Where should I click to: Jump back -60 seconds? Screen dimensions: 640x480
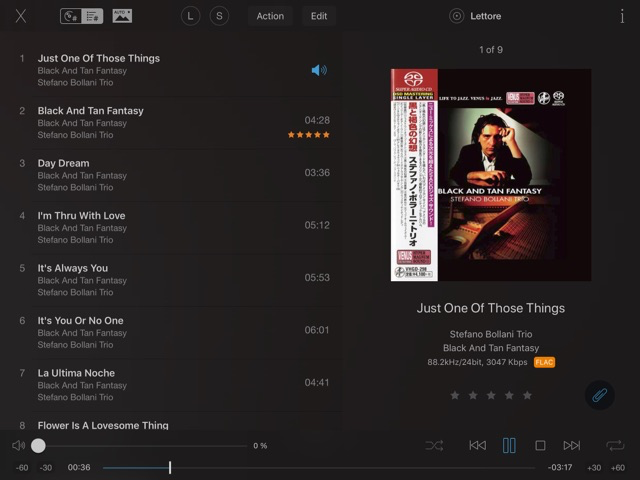click(22, 468)
